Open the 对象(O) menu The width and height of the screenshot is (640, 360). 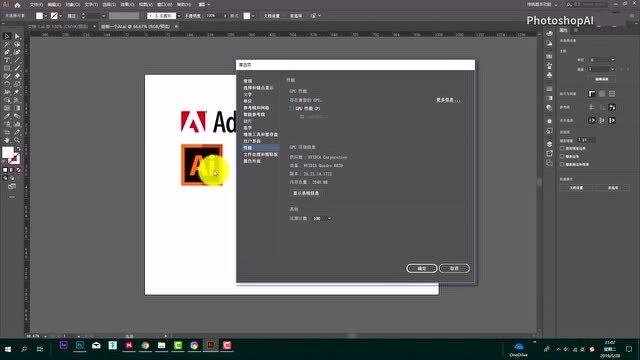click(73, 5)
